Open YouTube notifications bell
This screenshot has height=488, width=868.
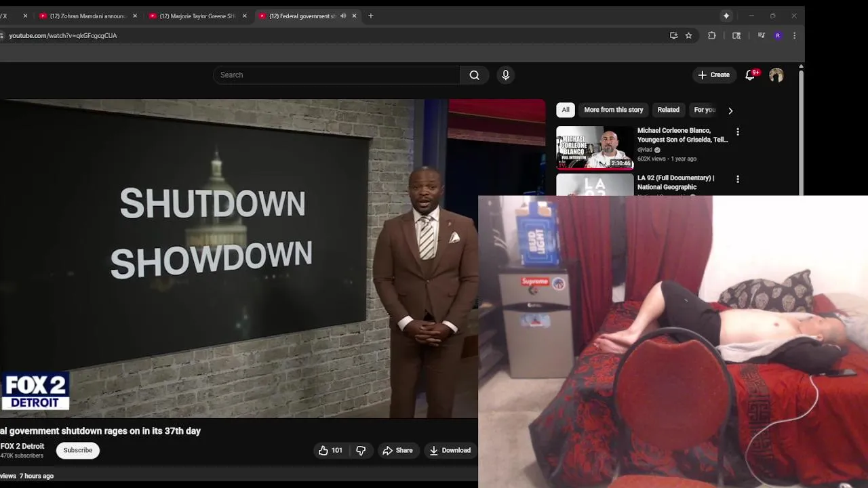pos(751,75)
